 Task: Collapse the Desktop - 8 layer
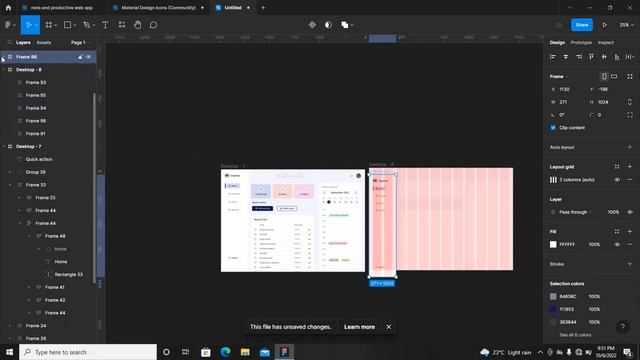4,70
